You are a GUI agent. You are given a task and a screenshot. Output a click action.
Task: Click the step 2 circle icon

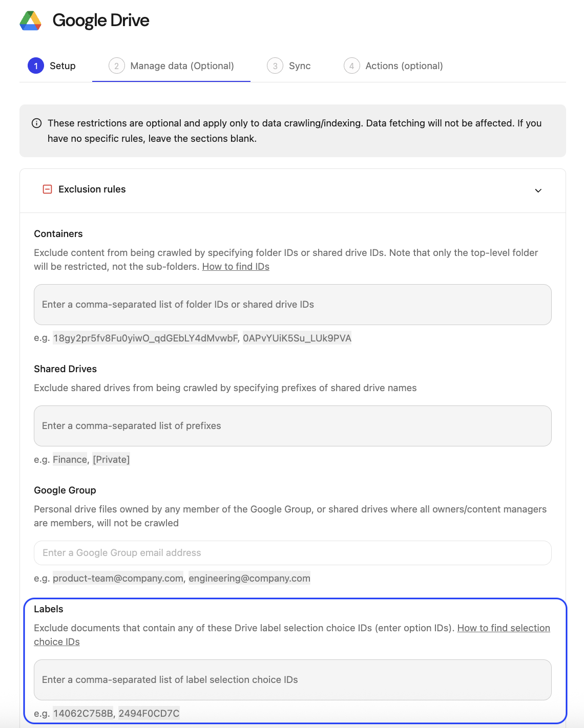[x=117, y=66]
